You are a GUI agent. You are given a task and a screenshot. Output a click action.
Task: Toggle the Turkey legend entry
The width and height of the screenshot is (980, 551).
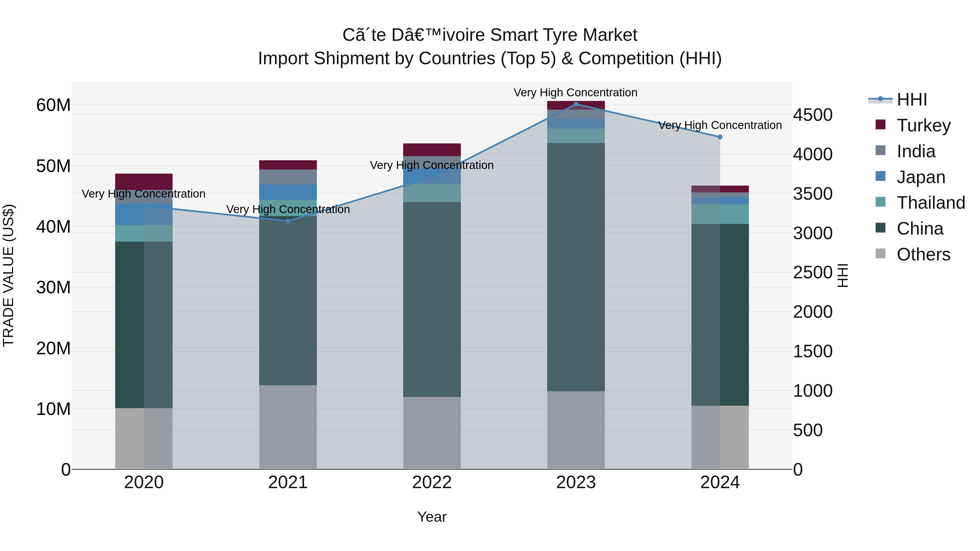coord(913,125)
